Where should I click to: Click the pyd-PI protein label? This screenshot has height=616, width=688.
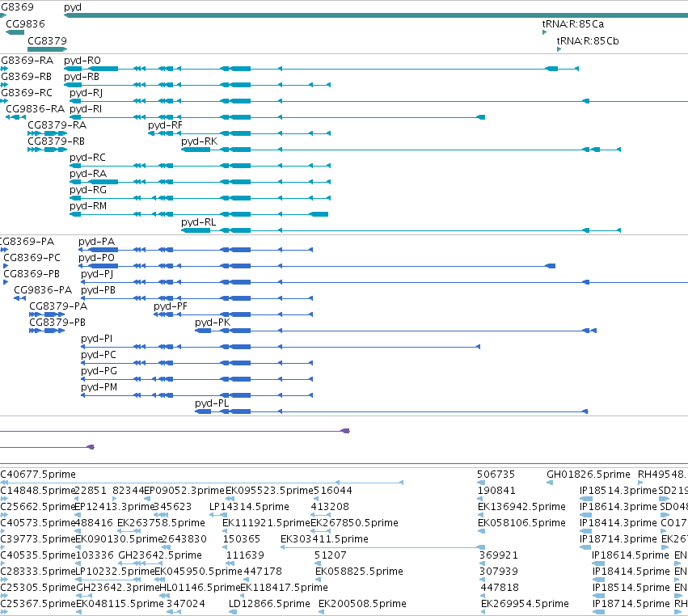96,340
